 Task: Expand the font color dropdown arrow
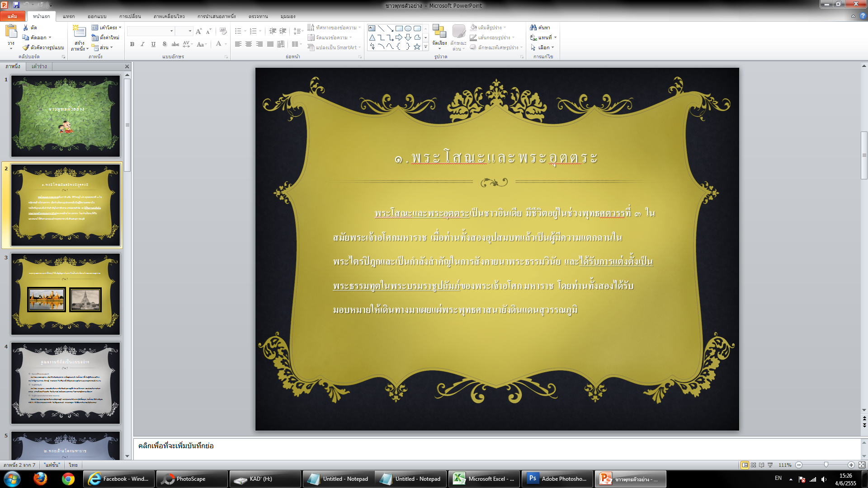[226, 44]
